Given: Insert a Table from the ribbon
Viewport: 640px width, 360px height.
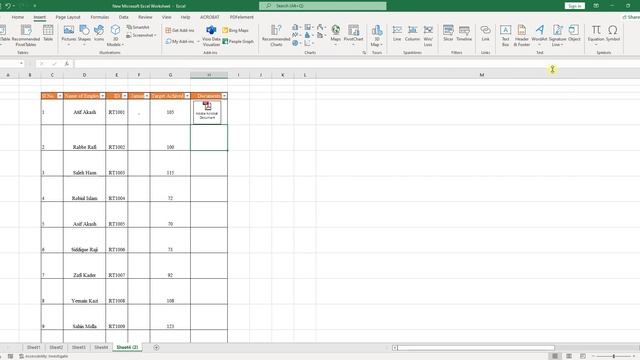Looking at the screenshot, I should pyautogui.click(x=48, y=33).
